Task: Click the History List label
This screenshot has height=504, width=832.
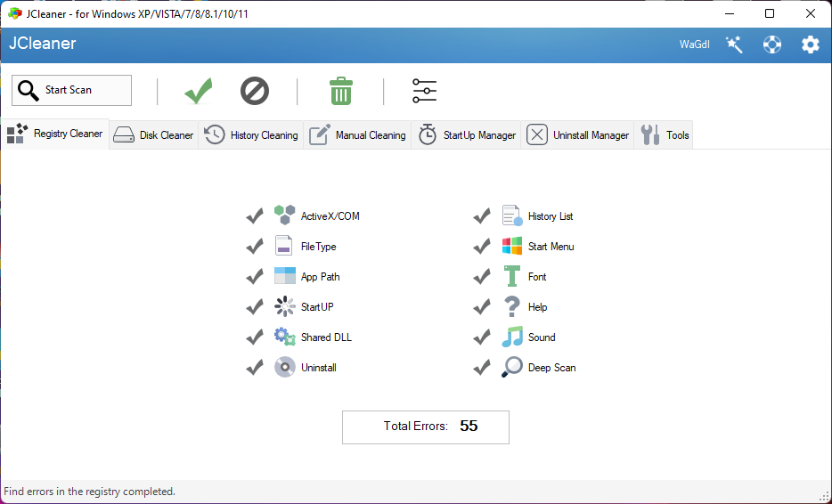Action: [x=551, y=216]
